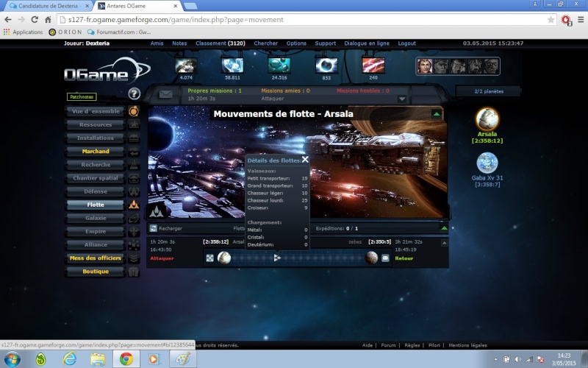Image resolution: width=588 pixels, height=368 pixels.
Task: Open the Amis link in the top bar
Action: (157, 43)
